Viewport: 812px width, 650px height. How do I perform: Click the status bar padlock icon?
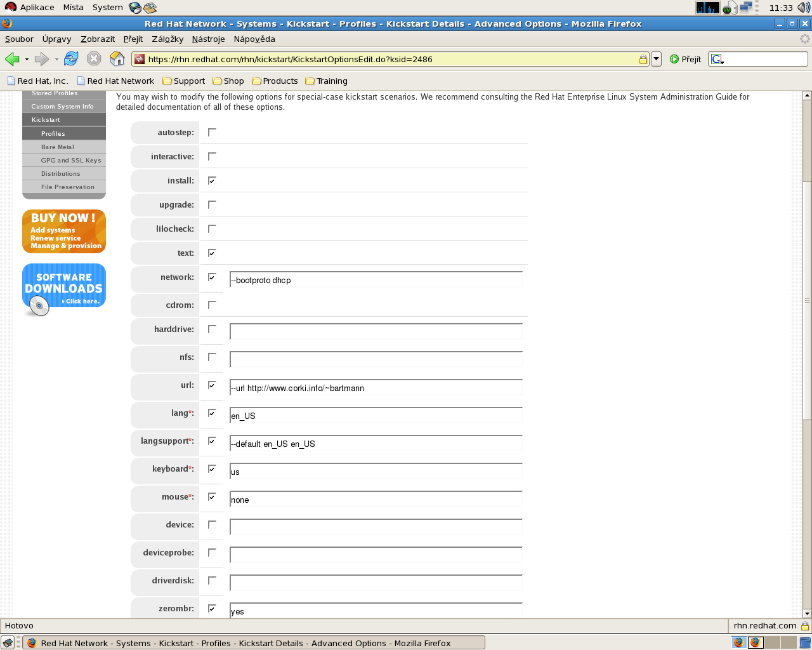804,626
